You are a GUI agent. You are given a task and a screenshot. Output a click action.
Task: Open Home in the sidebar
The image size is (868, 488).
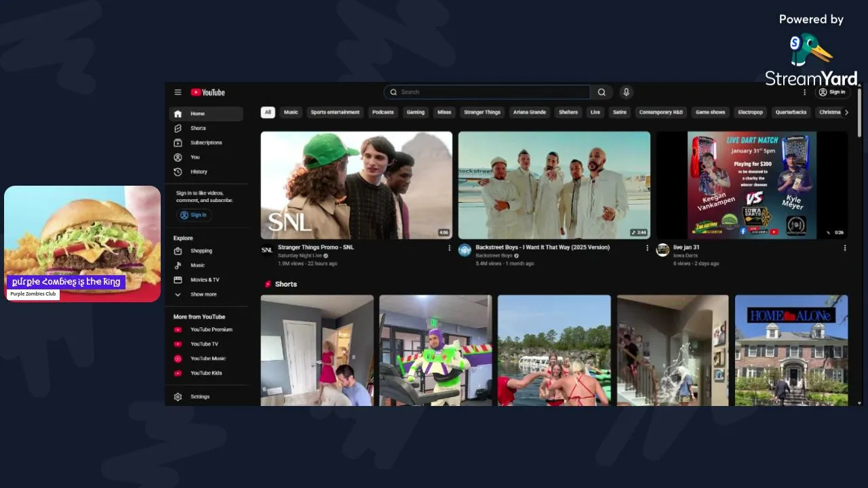206,114
